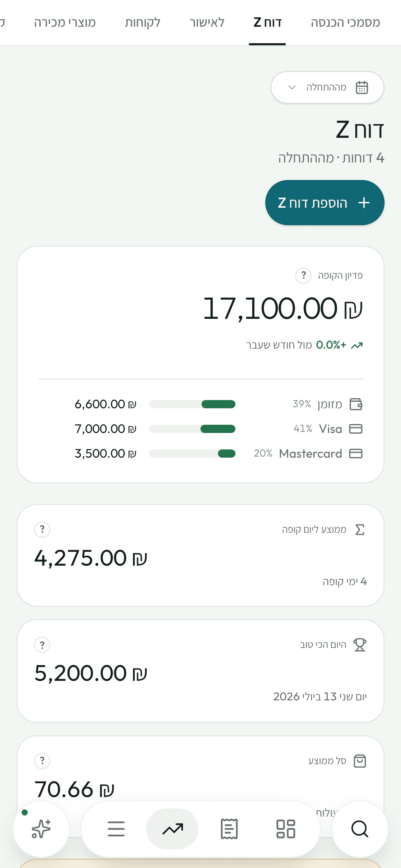Open the dashboard grid icon in bottom bar
Viewport: 401px width, 868px height.
click(x=286, y=829)
